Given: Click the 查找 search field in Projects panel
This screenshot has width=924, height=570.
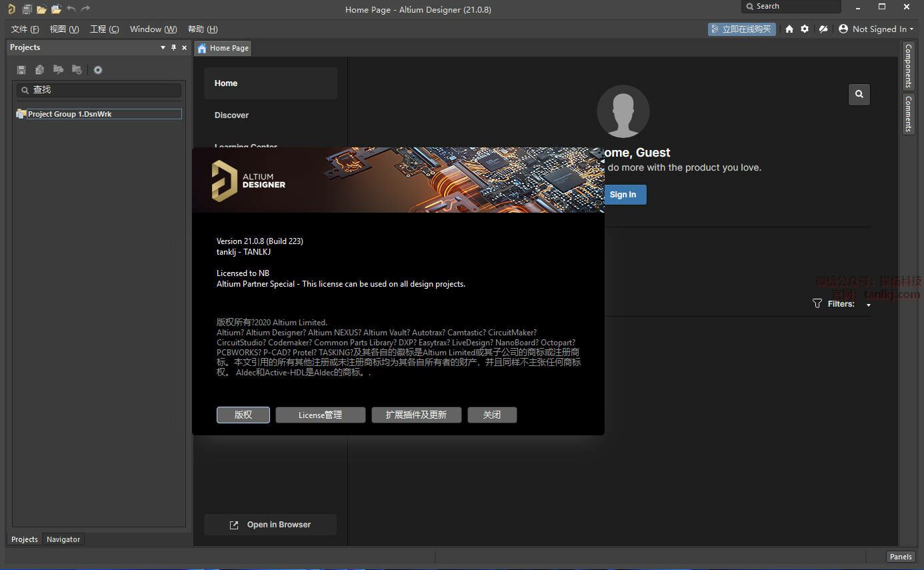Looking at the screenshot, I should point(99,90).
